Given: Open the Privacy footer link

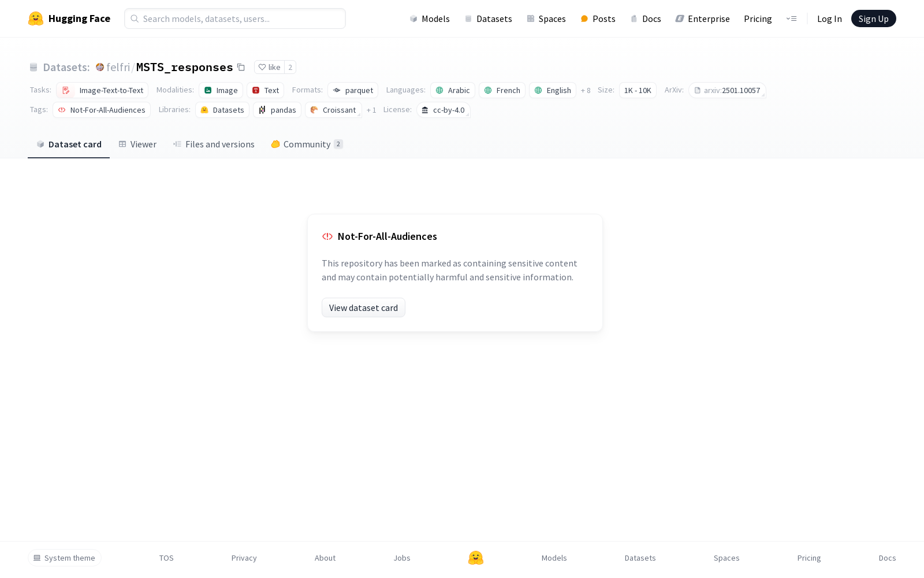Looking at the screenshot, I should pyautogui.click(x=244, y=558).
